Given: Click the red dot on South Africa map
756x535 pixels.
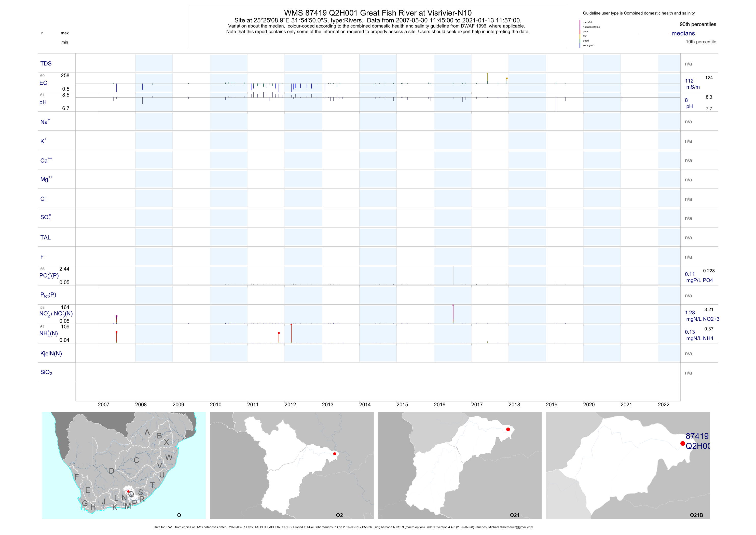Looking at the screenshot, I should (128, 491).
